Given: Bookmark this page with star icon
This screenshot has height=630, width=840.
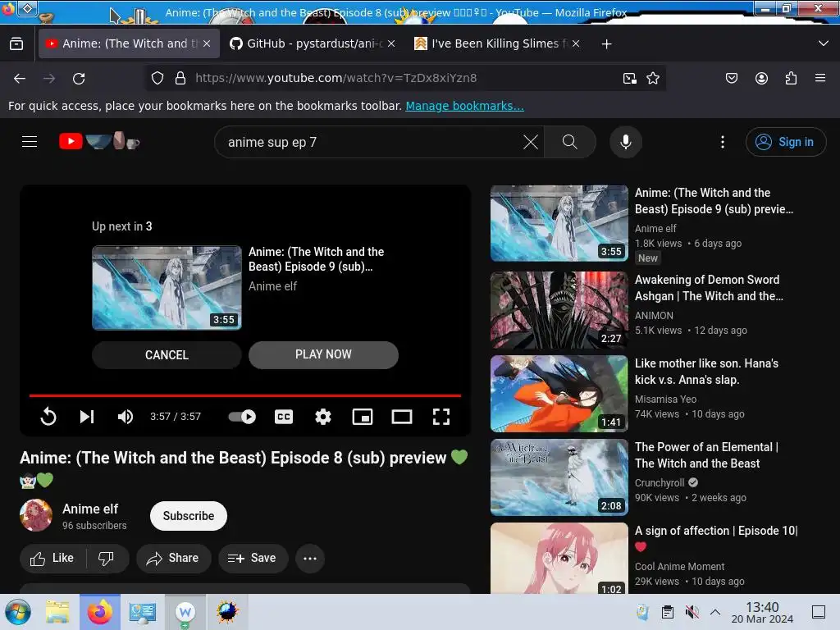Looking at the screenshot, I should [x=652, y=78].
